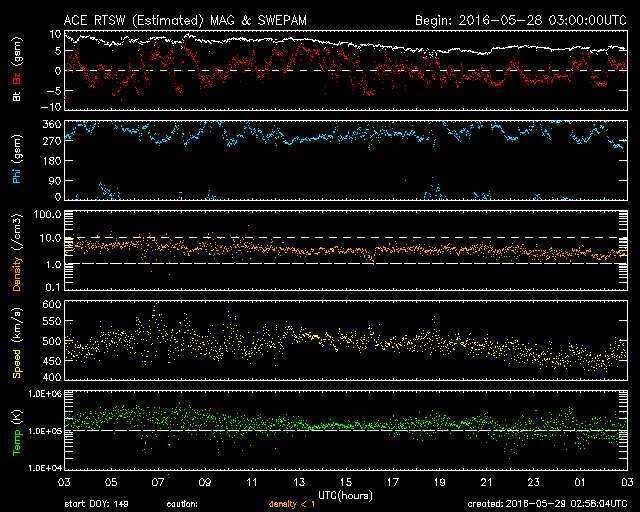Image resolution: width=640 pixels, height=512 pixels.
Task: Click the Begin date timestamp text
Action: point(520,20)
